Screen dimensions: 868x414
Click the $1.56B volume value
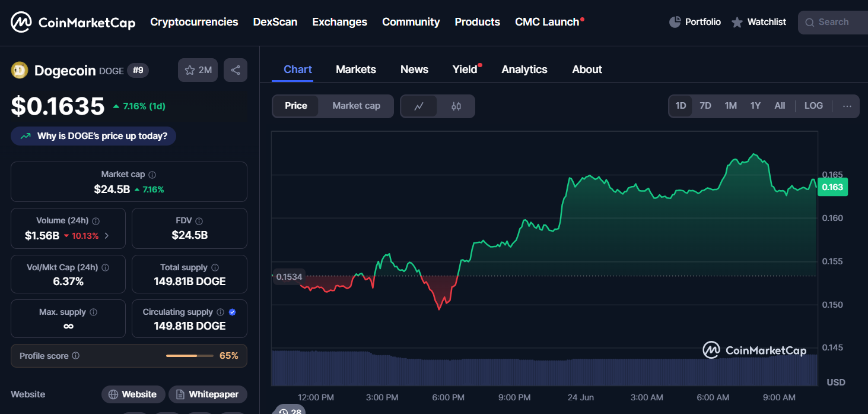[x=42, y=236]
